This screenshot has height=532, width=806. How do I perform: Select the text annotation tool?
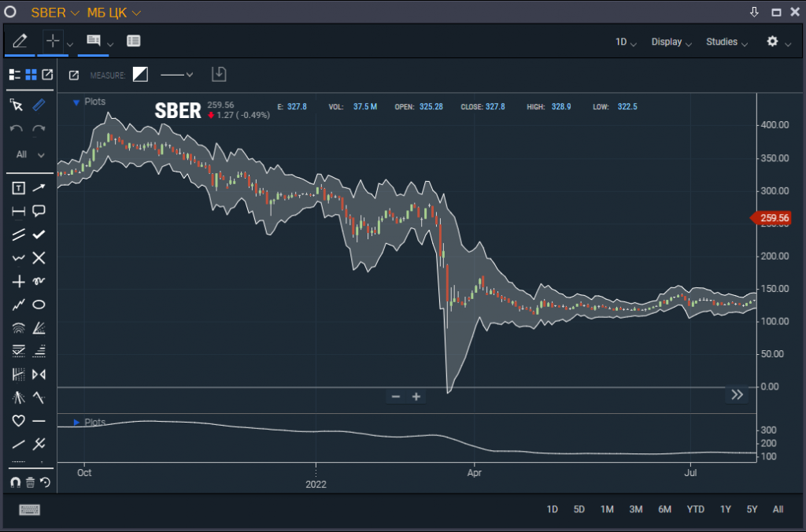coord(19,187)
